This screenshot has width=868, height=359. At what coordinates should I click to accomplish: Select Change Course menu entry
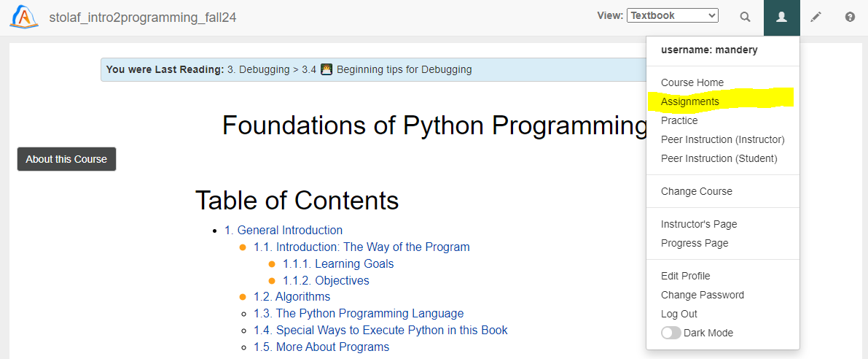point(697,191)
